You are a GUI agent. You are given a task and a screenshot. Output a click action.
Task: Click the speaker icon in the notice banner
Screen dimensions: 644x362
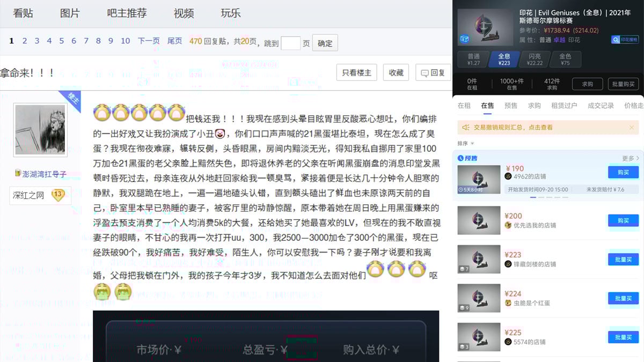click(465, 128)
